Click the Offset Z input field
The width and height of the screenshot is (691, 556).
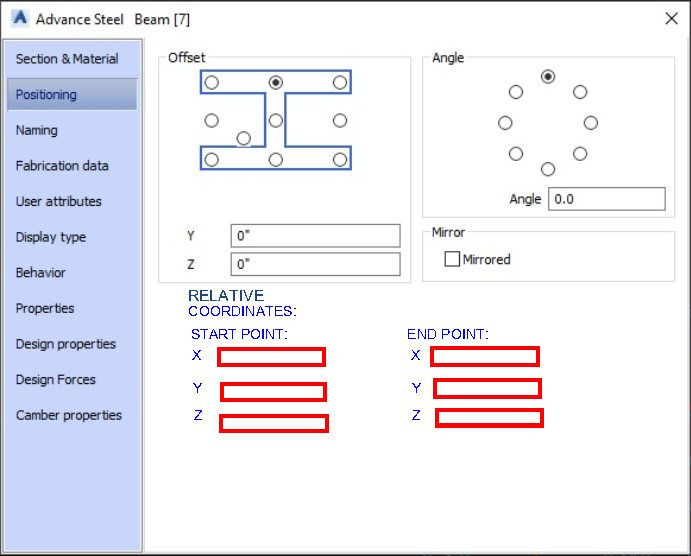tap(316, 264)
